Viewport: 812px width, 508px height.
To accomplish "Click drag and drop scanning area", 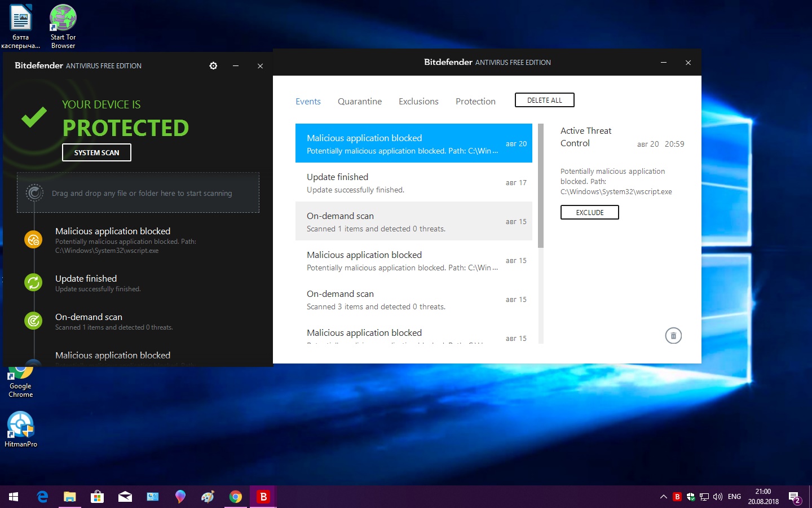I will click(x=138, y=192).
